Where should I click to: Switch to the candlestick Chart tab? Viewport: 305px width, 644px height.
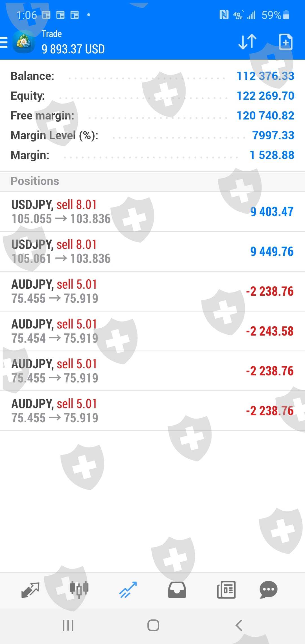coord(79,590)
